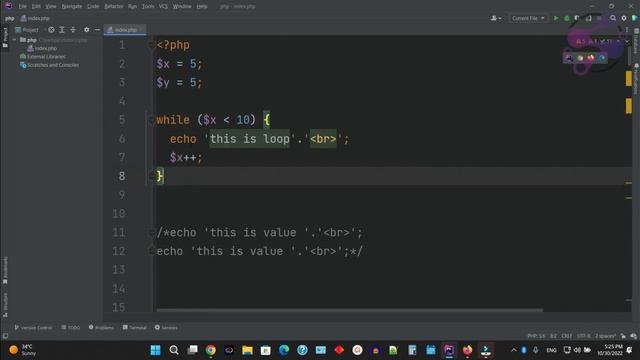Toggle tool window bars at bottom-left corner
This screenshot has height=360, width=640.
5,336
